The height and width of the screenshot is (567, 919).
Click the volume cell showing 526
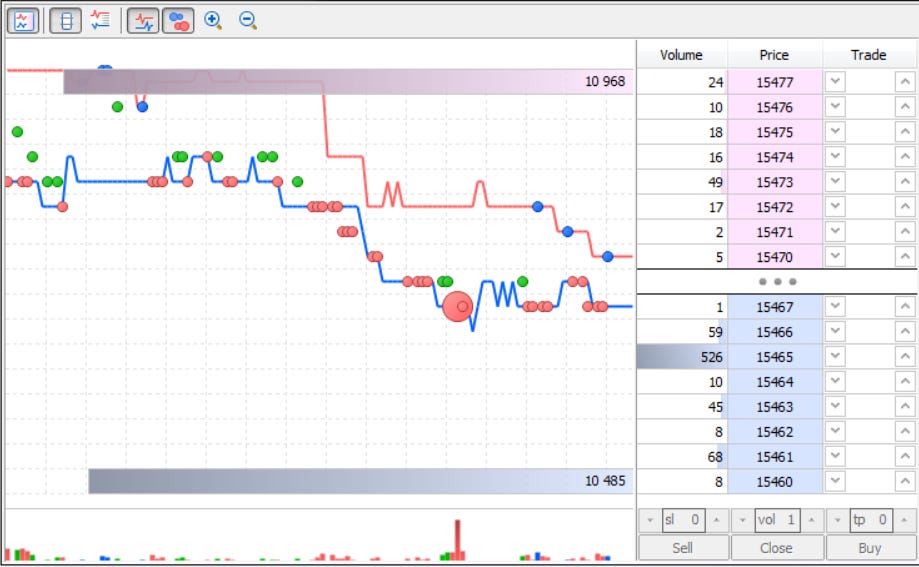tap(682, 357)
